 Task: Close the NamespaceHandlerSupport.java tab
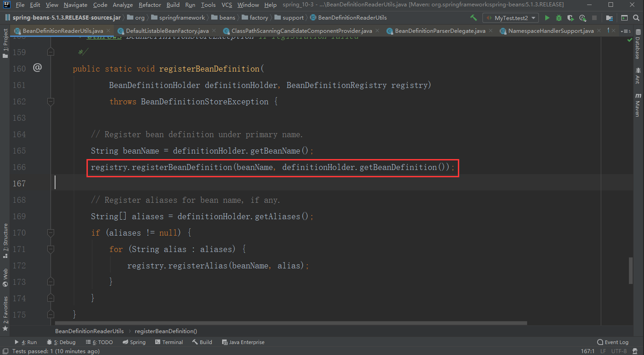click(599, 31)
